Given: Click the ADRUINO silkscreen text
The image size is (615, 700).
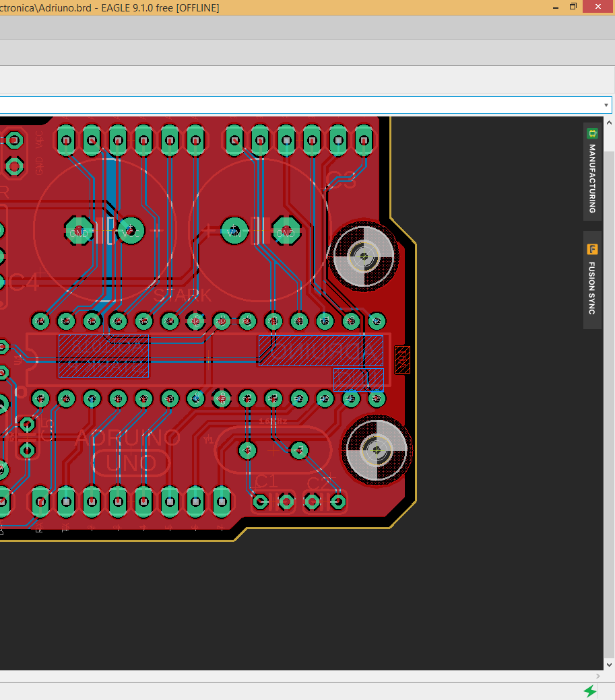Looking at the screenshot, I should pyautogui.click(x=128, y=438).
